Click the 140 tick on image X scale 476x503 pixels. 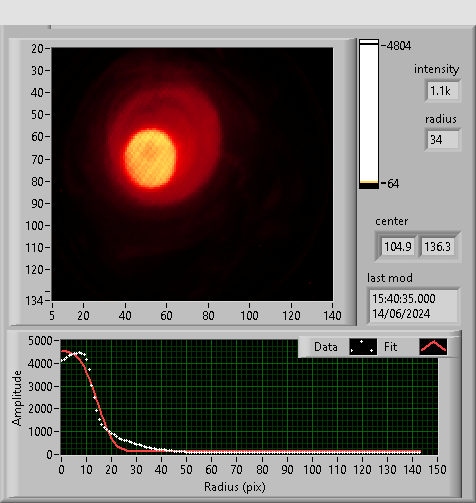(x=332, y=315)
